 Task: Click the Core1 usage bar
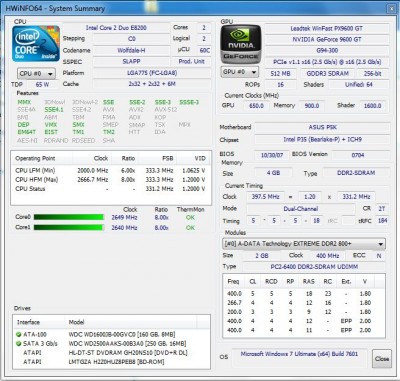[x=69, y=228]
